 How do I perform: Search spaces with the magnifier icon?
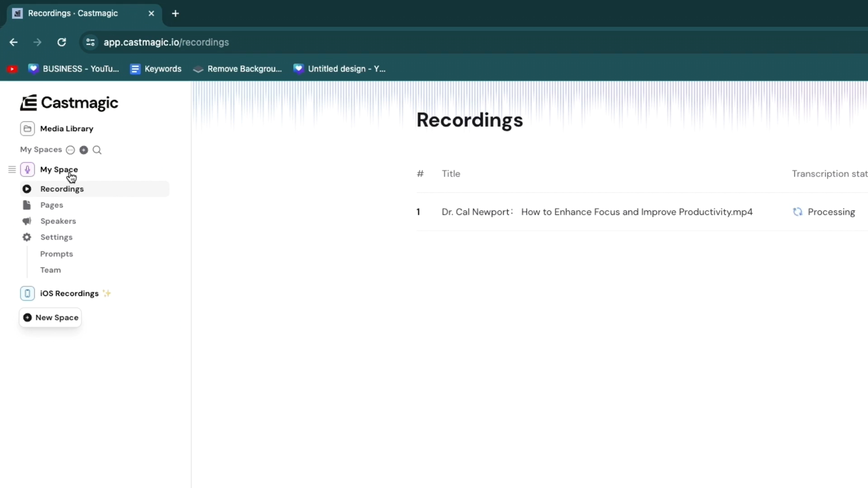click(x=97, y=150)
